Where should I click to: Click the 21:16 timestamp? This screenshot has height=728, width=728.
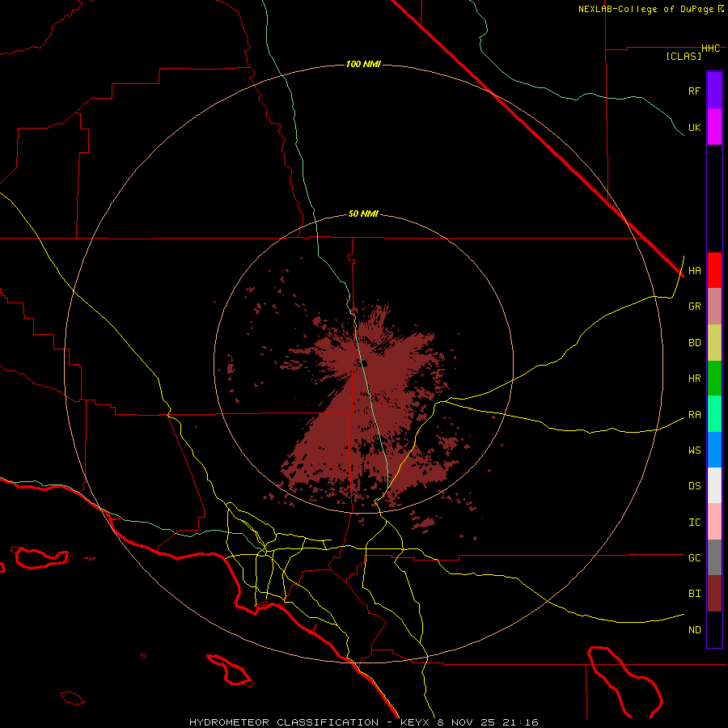[x=521, y=722]
